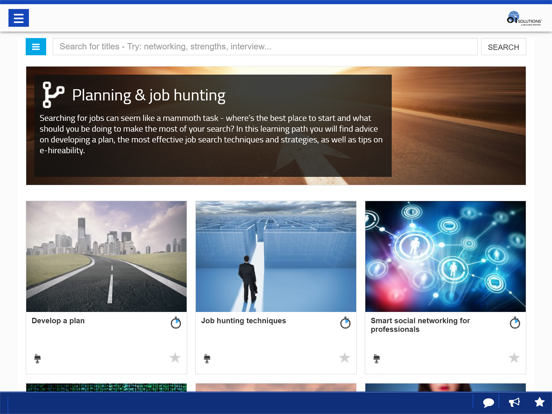Click the Planning & job hunting heading
This screenshot has height=414, width=552.
click(x=149, y=95)
